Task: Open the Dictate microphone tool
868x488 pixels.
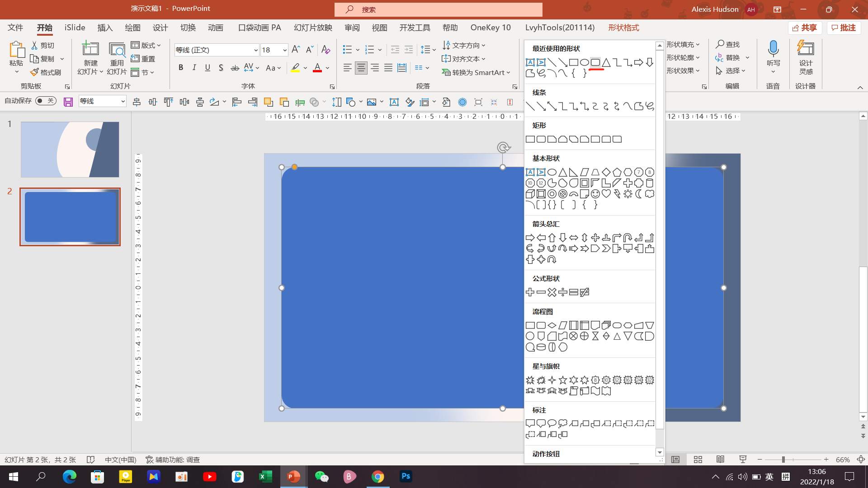Action: click(x=773, y=49)
